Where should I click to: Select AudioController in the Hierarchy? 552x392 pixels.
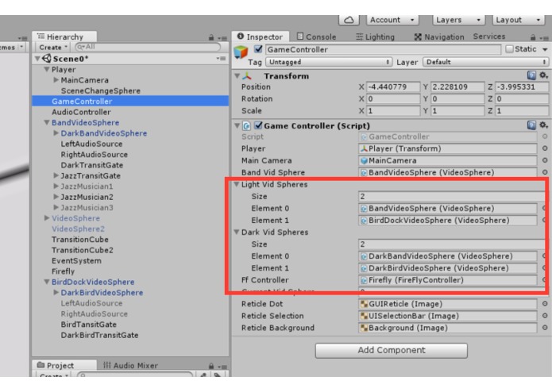pyautogui.click(x=81, y=112)
